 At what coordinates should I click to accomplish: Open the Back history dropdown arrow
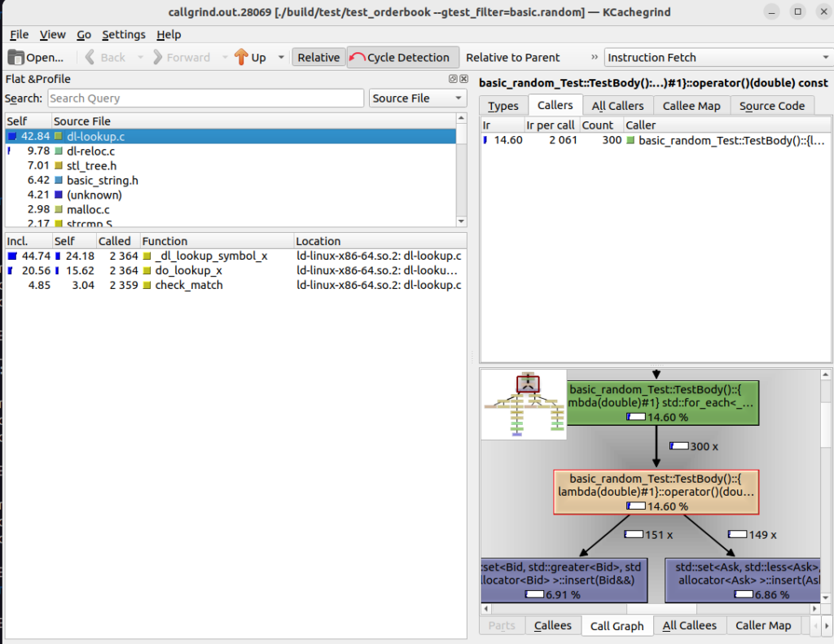point(140,58)
